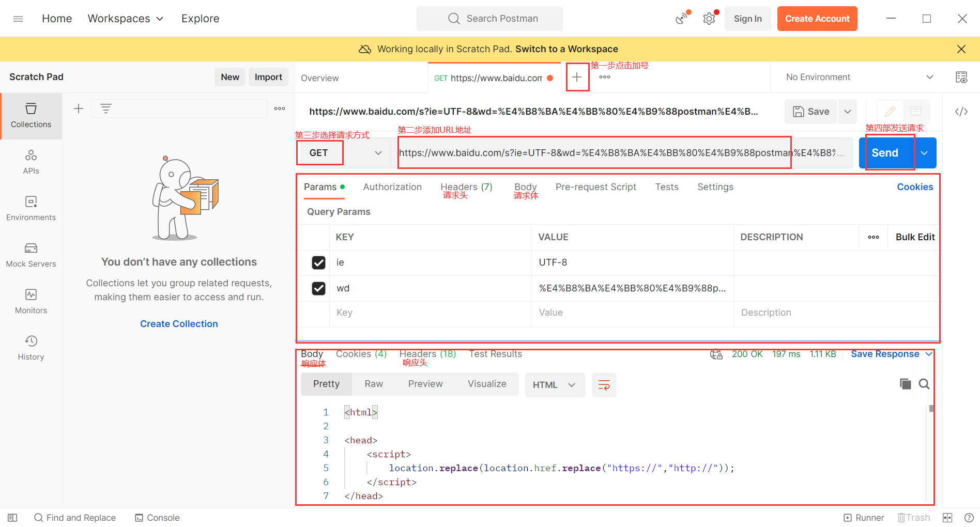
Task: Open the GET method dropdown
Action: point(345,153)
